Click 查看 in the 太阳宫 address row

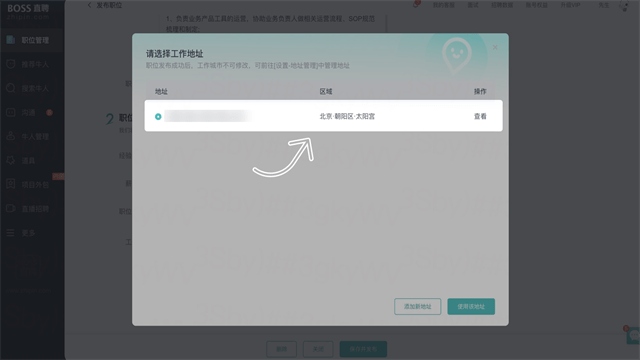tap(480, 116)
